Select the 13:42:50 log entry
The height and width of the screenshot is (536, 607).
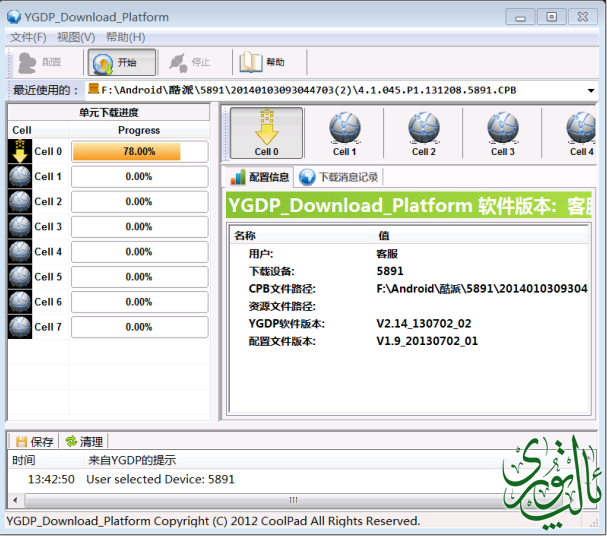click(x=132, y=479)
